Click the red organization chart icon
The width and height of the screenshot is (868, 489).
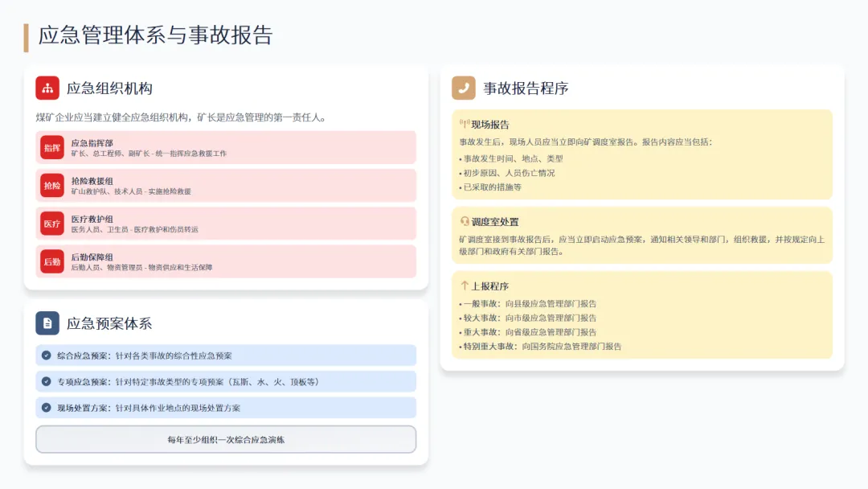(47, 88)
